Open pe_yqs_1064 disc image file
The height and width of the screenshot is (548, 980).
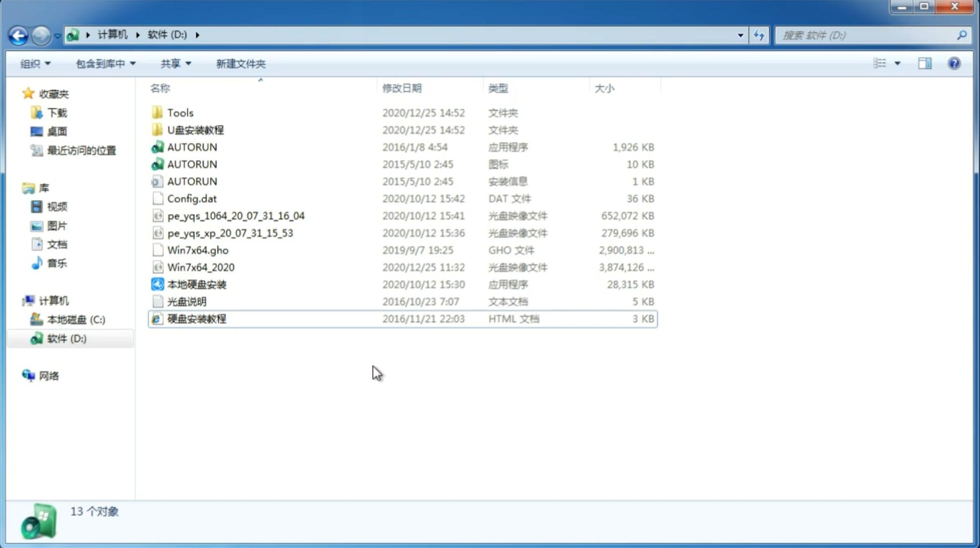point(236,216)
